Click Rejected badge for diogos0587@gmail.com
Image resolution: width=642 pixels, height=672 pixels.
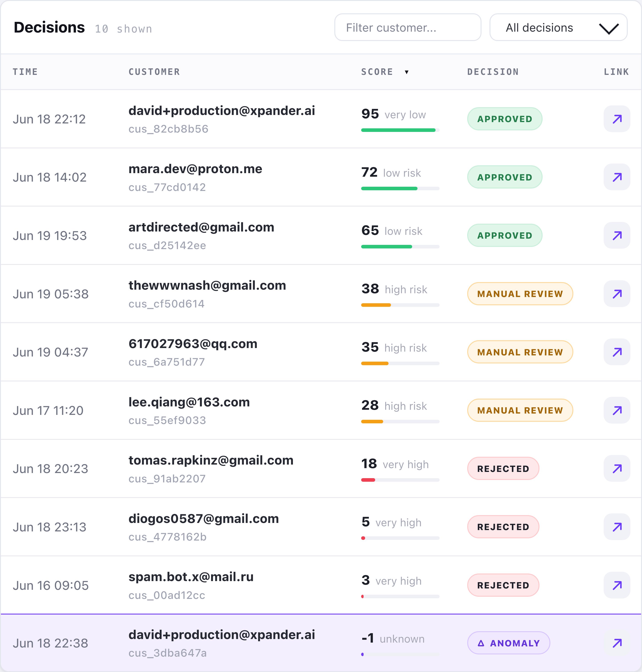click(x=503, y=527)
